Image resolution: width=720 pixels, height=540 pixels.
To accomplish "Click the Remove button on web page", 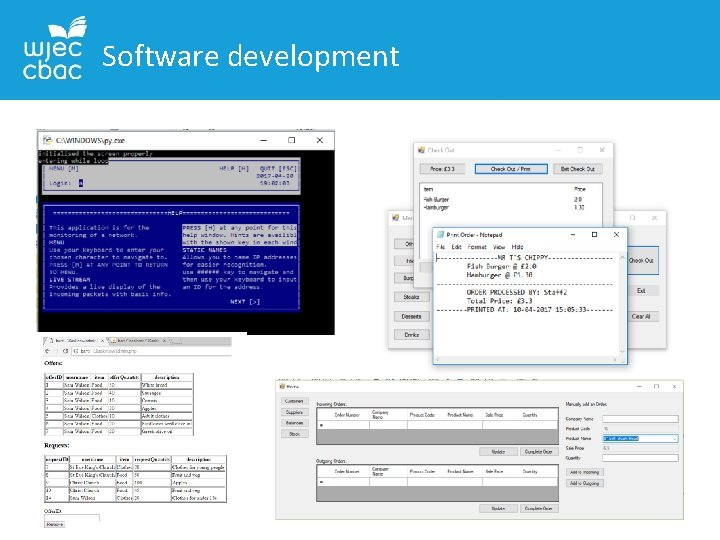I will click(55, 524).
